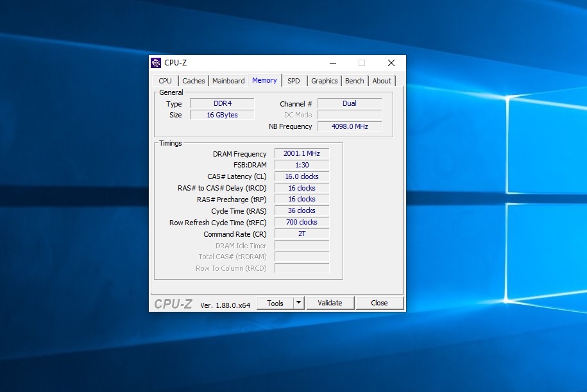Click the Tools button
587x392 pixels.
(275, 303)
